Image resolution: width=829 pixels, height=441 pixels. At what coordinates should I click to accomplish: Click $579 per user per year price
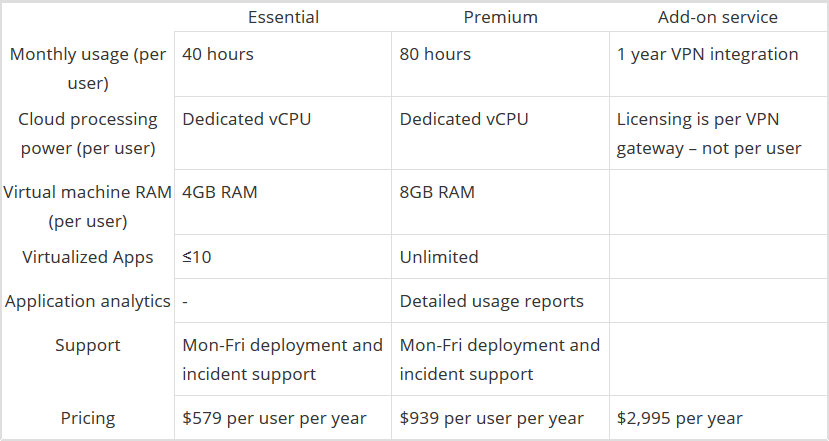274,418
